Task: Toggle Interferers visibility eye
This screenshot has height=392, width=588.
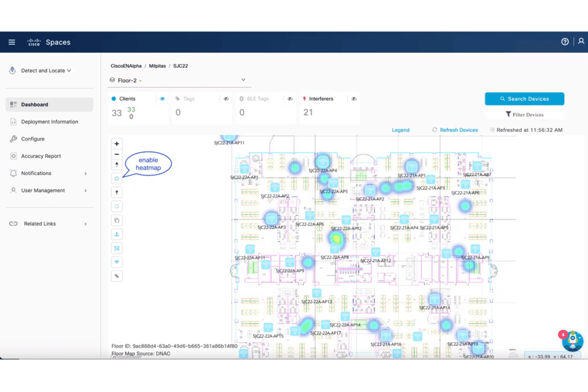Action: point(354,99)
